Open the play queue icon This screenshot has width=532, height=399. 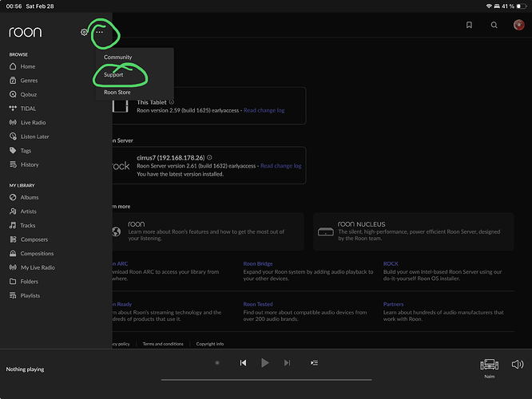[x=315, y=363]
